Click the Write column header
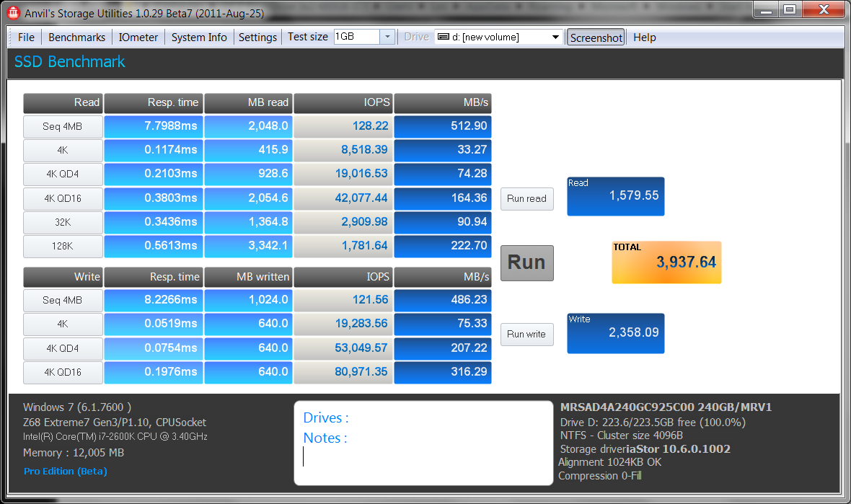The height and width of the screenshot is (504, 851). pos(63,277)
